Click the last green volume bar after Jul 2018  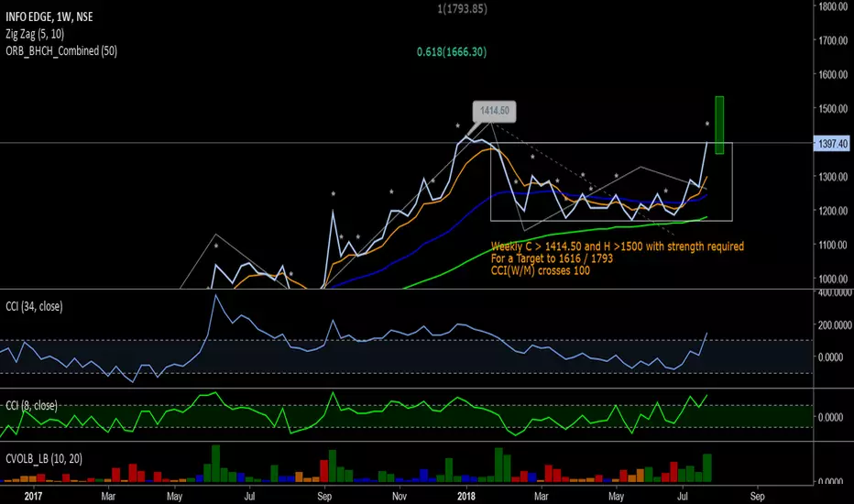[707, 468]
